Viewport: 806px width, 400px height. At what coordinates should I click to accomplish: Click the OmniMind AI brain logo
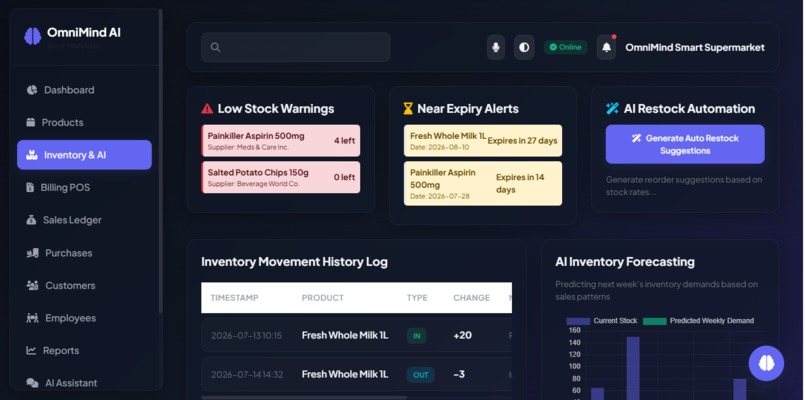click(32, 36)
